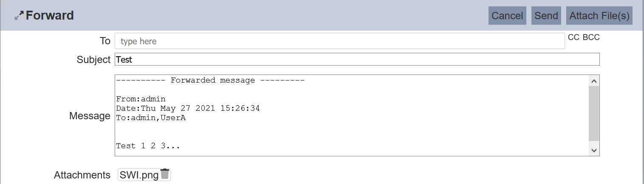
Task: Place cursor on the Forwarded message line
Action: point(210,80)
